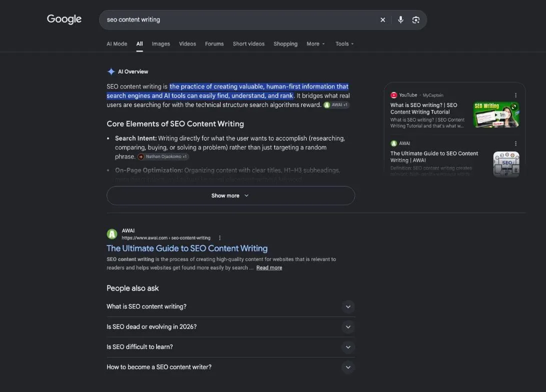Click the AWAI source citation chip
This screenshot has width=546, height=392.
coord(336,104)
